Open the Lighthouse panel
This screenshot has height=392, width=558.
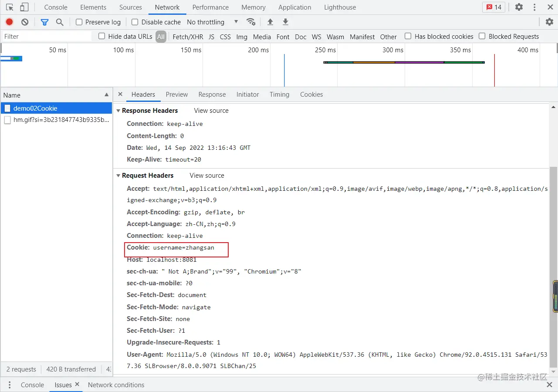pos(340,7)
